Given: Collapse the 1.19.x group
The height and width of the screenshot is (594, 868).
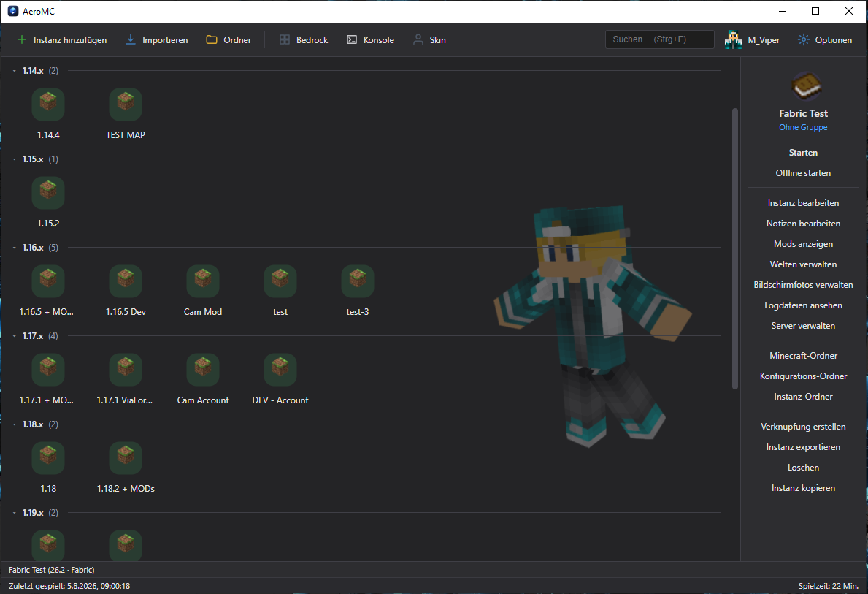Looking at the screenshot, I should 15,513.
